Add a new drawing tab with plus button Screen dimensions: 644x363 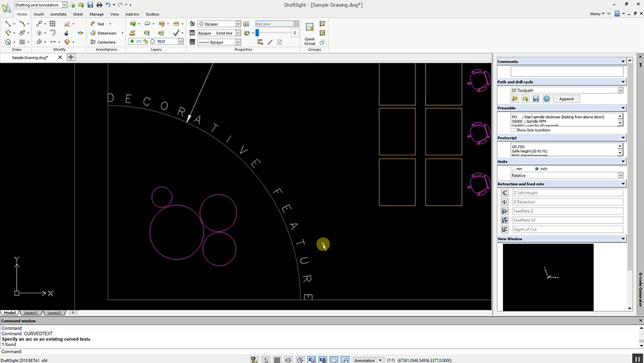[x=71, y=57]
